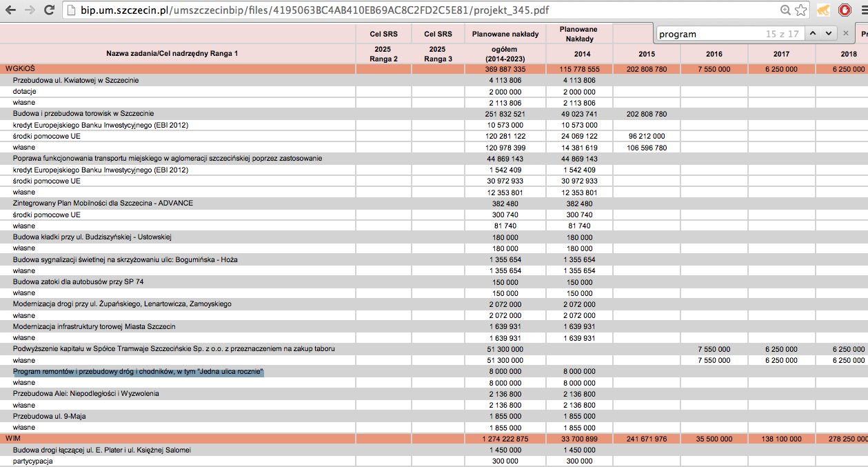Select the "WGKiOŚ" section row label
The width and height of the screenshot is (868, 467).
click(x=20, y=69)
